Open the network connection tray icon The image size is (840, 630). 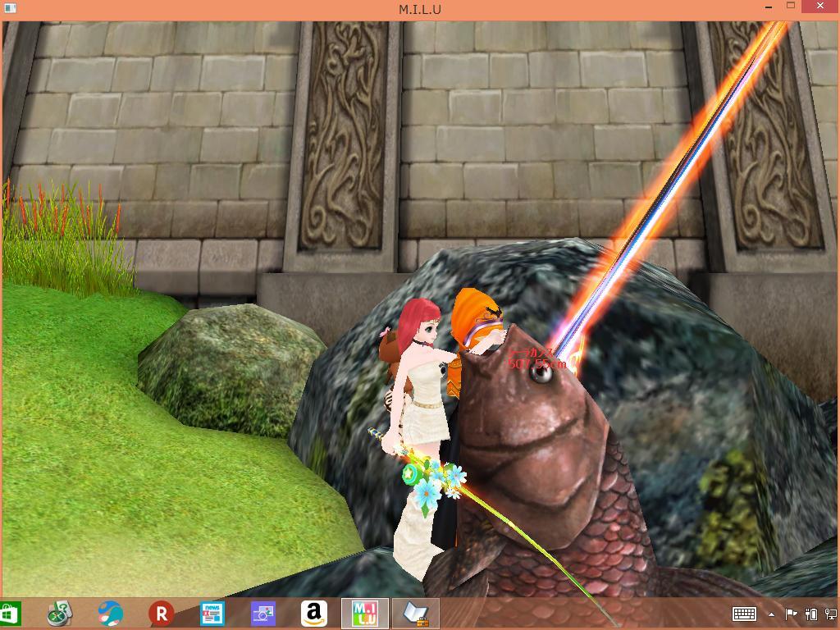click(830, 614)
